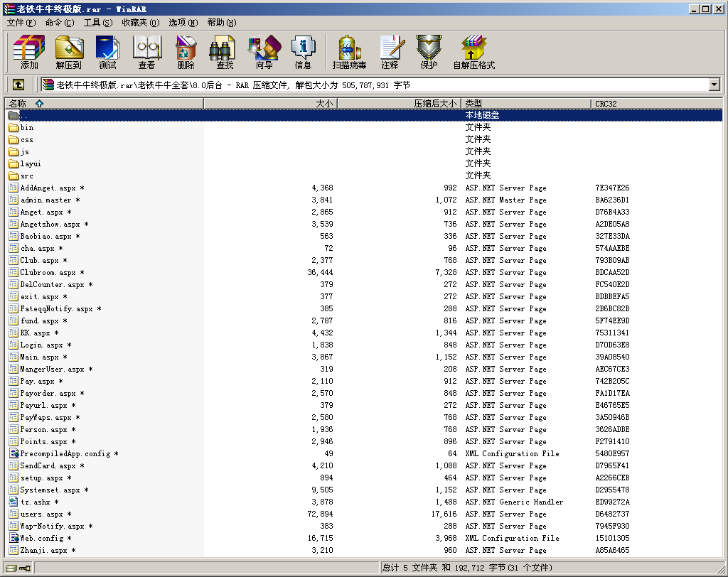Open the layui folder in list
The height and width of the screenshot is (577, 728).
[x=31, y=163]
